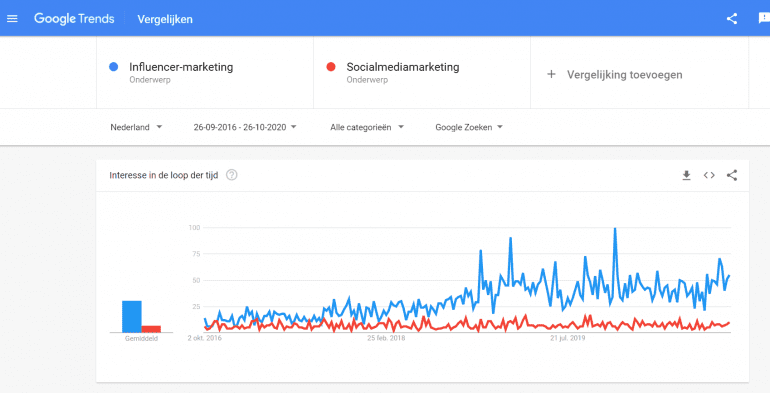Click the red dot for Socialmediamarketing
This screenshot has height=393, width=770.
click(330, 67)
